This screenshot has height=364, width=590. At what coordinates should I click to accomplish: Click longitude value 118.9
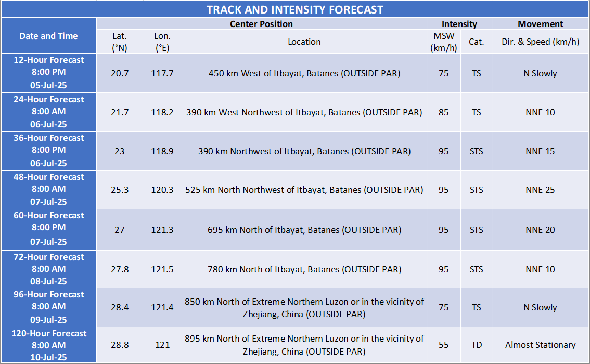[x=162, y=151]
